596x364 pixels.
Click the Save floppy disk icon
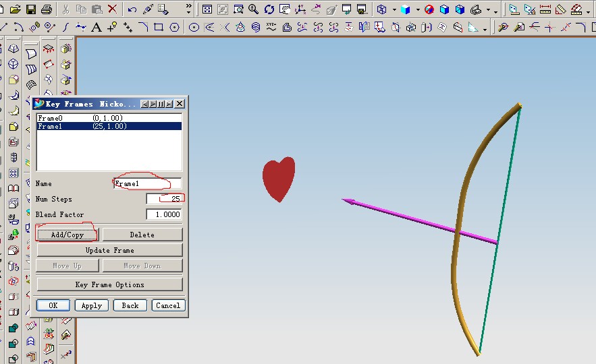30,9
